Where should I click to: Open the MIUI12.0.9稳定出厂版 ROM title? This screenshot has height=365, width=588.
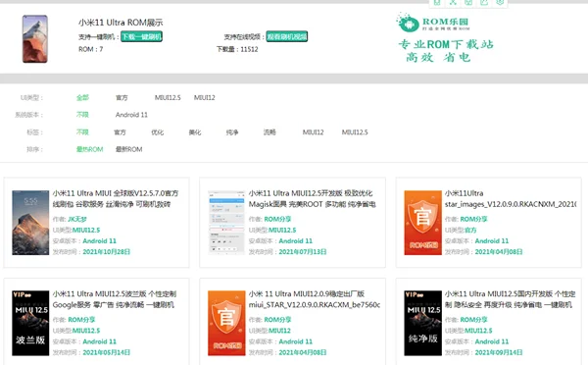(315, 299)
